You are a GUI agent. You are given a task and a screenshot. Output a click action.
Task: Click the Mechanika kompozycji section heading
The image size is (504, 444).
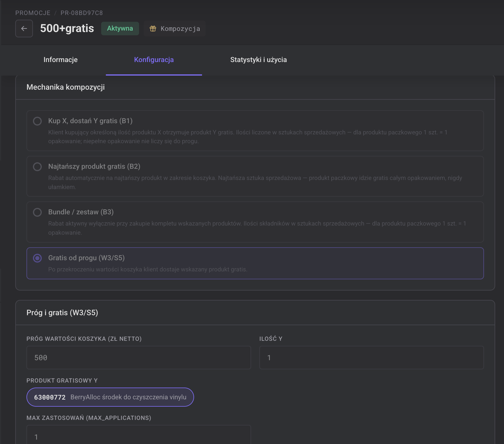(66, 87)
